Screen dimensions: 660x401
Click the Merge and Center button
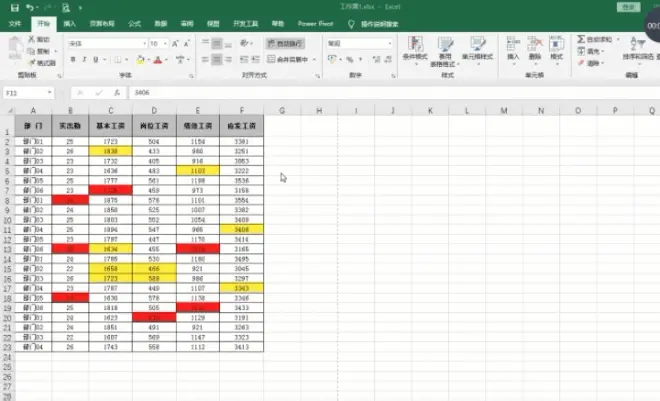(287, 59)
